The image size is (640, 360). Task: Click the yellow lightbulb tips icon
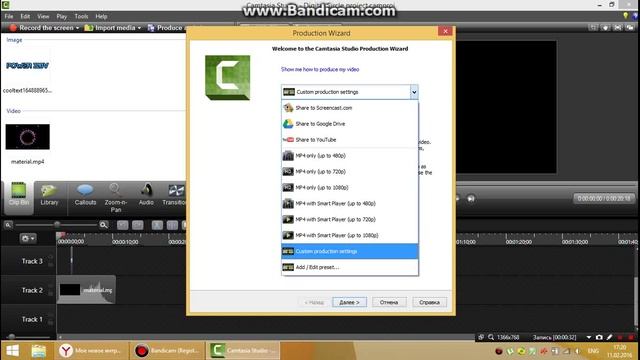pos(625,16)
